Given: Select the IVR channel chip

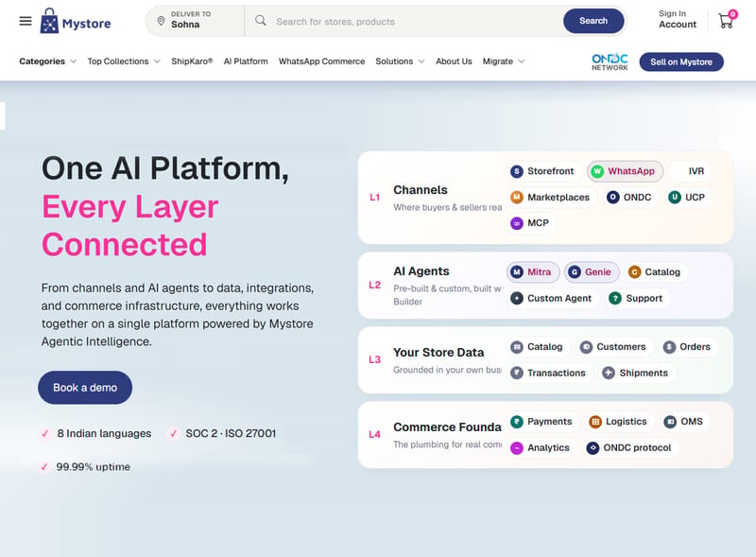Looking at the screenshot, I should (x=691, y=171).
